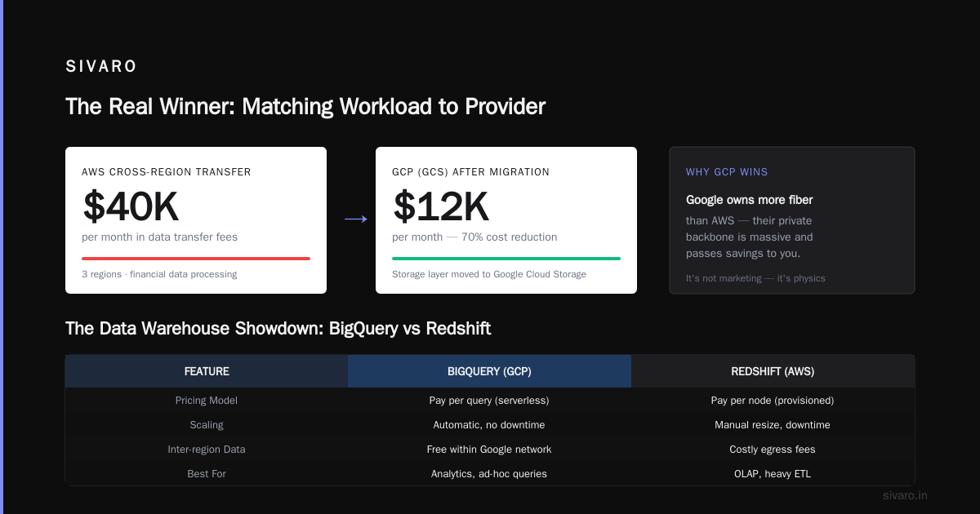The height and width of the screenshot is (514, 980).
Task: Select 'Automatic, no downtime' cell
Action: click(x=489, y=425)
